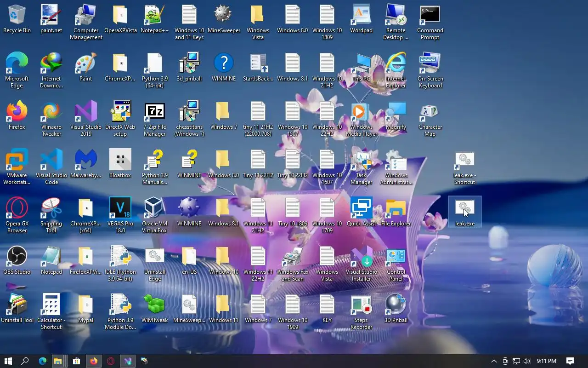Select the leak.exe - Shortcut icon
Image resolution: width=588 pixels, height=368 pixels.
click(x=465, y=167)
